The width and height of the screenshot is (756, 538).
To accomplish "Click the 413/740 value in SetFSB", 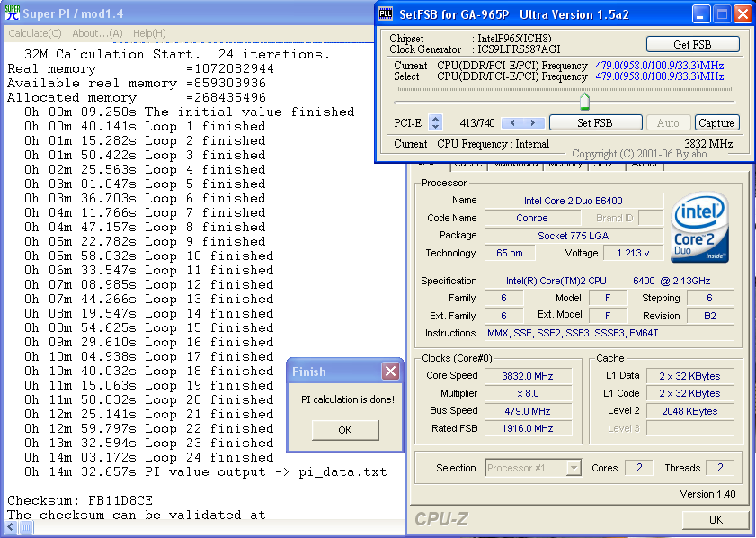I will (x=477, y=122).
